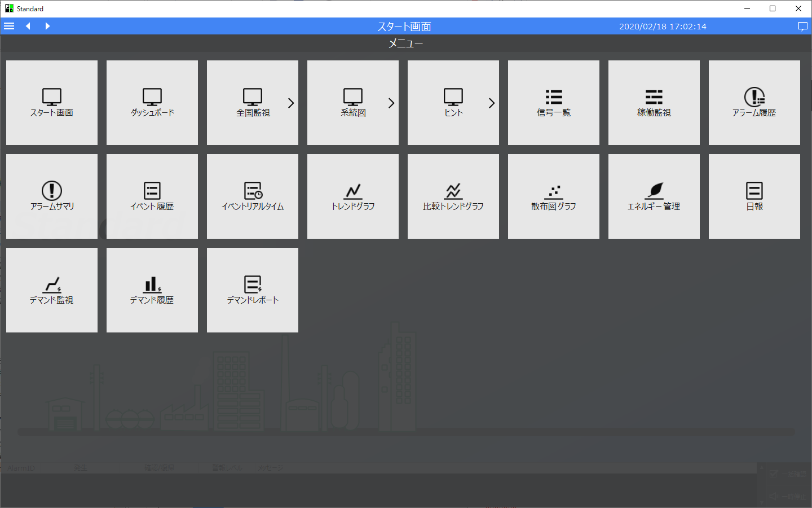
Task: Expand the 系統図 submenu chevron
Action: [x=391, y=103]
